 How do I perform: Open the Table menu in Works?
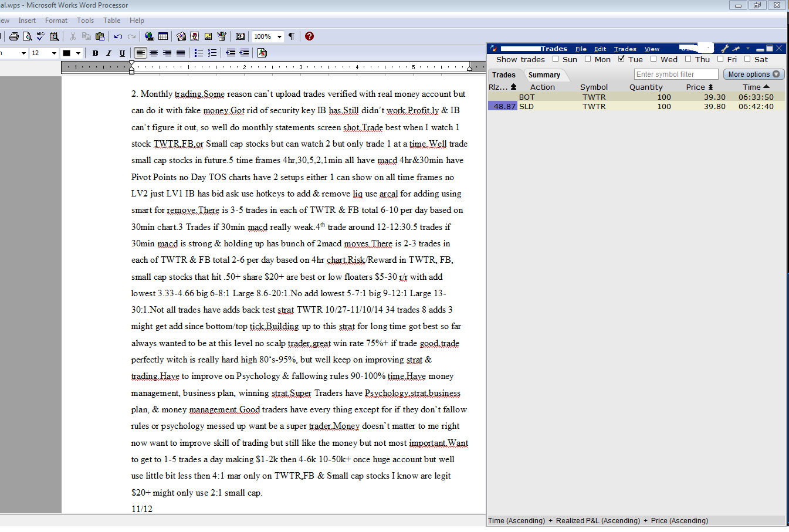pyautogui.click(x=111, y=21)
